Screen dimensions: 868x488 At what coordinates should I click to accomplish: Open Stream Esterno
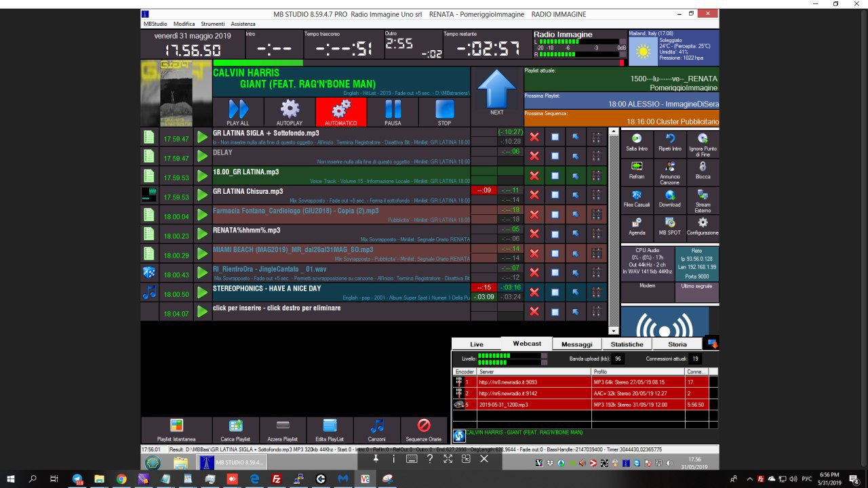tap(703, 201)
